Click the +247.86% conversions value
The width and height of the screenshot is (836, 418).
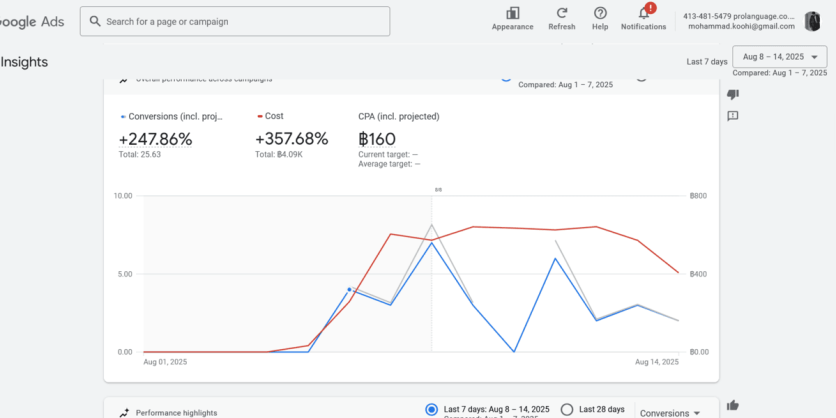(x=155, y=139)
